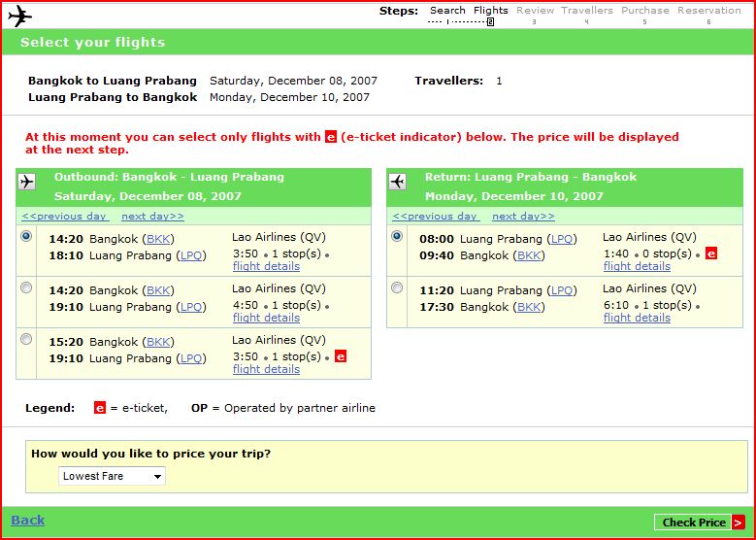Open flight details for 11:20 return flight
This screenshot has height=540, width=756.
[x=637, y=318]
